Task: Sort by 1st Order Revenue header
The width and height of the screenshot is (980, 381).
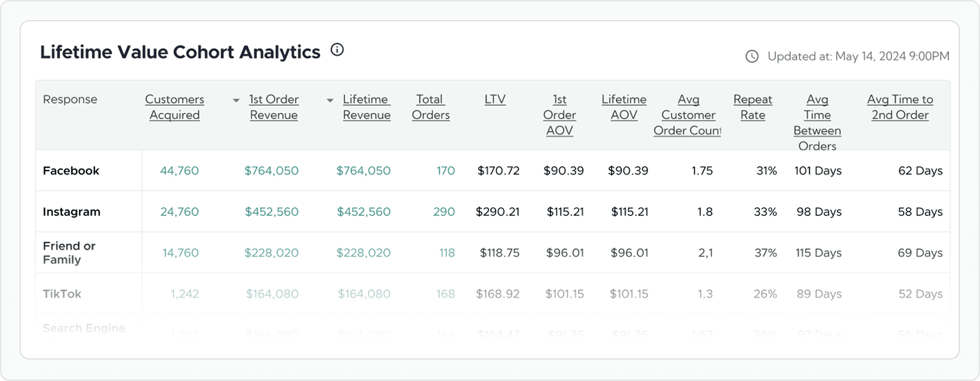Action: (274, 107)
